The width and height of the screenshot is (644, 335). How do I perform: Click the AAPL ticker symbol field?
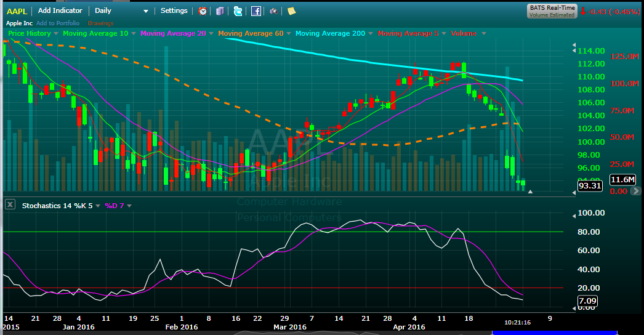click(x=17, y=10)
